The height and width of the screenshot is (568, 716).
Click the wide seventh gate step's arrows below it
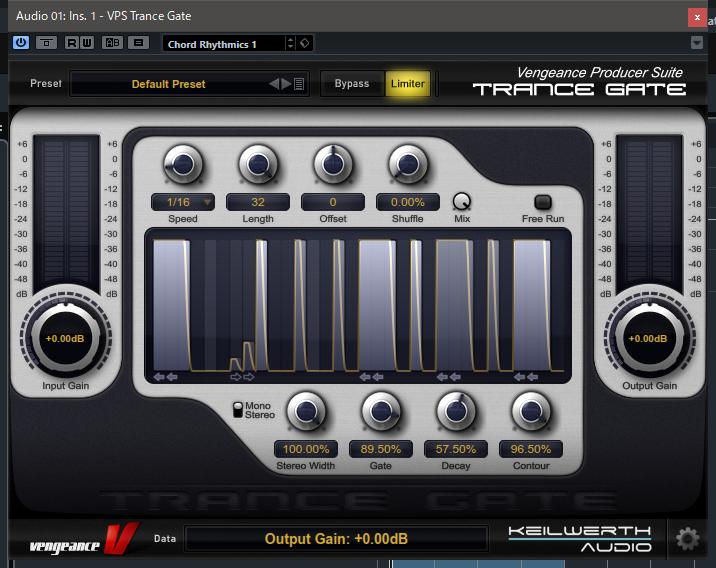[x=448, y=377]
